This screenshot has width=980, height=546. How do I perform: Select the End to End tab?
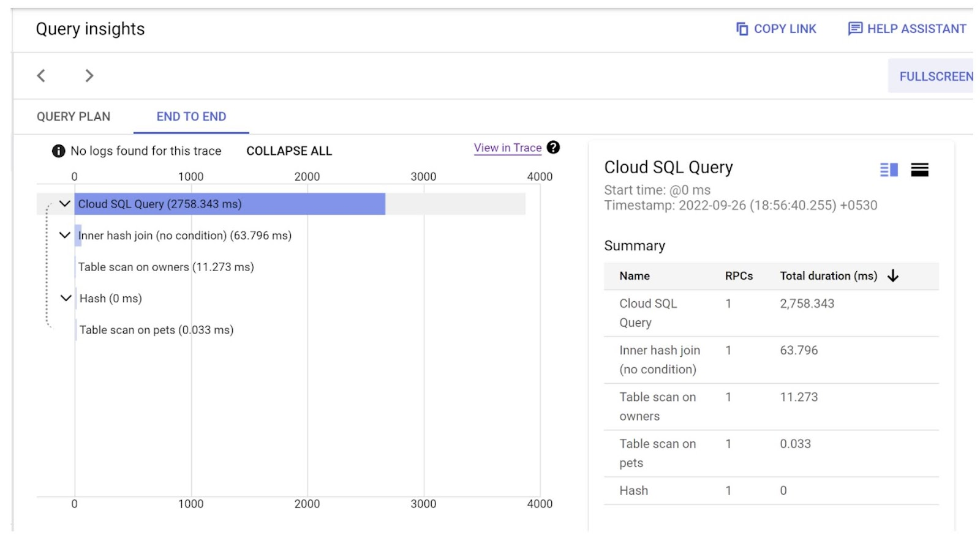click(x=191, y=117)
